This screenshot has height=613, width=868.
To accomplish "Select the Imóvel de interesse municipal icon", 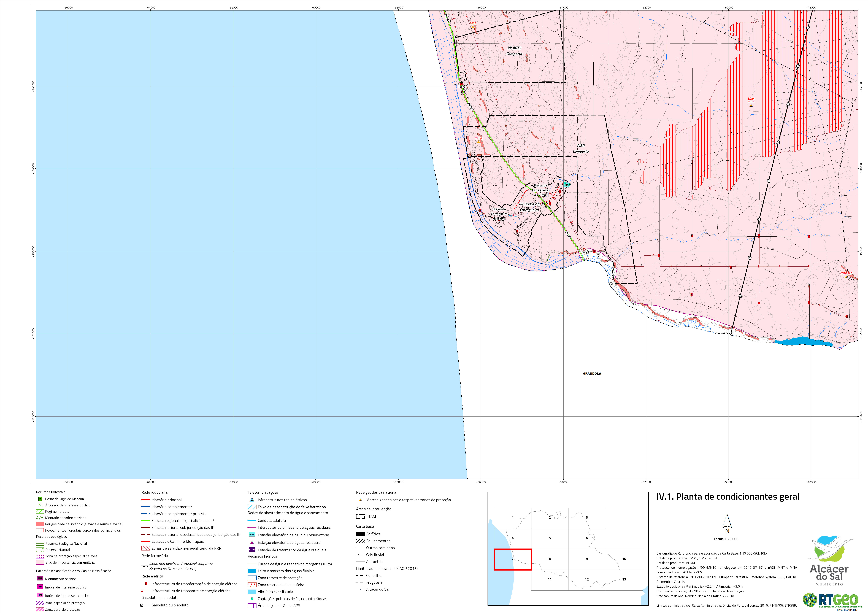I will click(x=40, y=595).
